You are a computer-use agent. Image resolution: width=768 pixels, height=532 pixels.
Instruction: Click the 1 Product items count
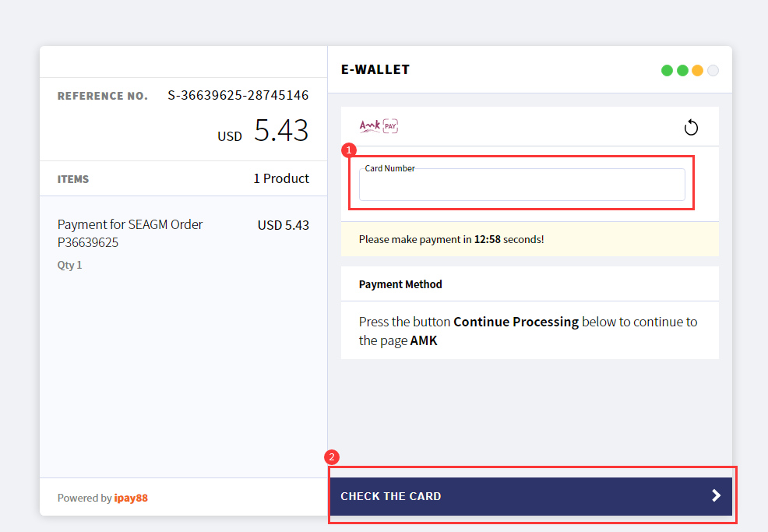tap(281, 178)
